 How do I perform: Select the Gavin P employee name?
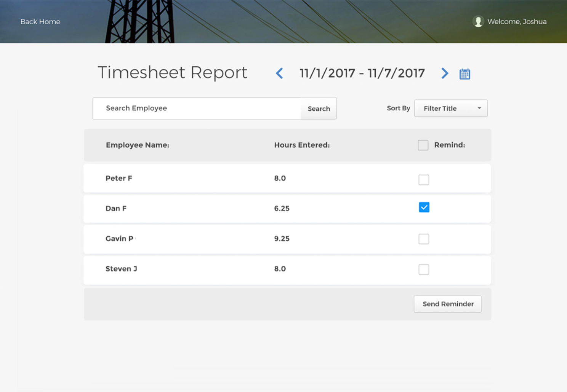(x=119, y=239)
